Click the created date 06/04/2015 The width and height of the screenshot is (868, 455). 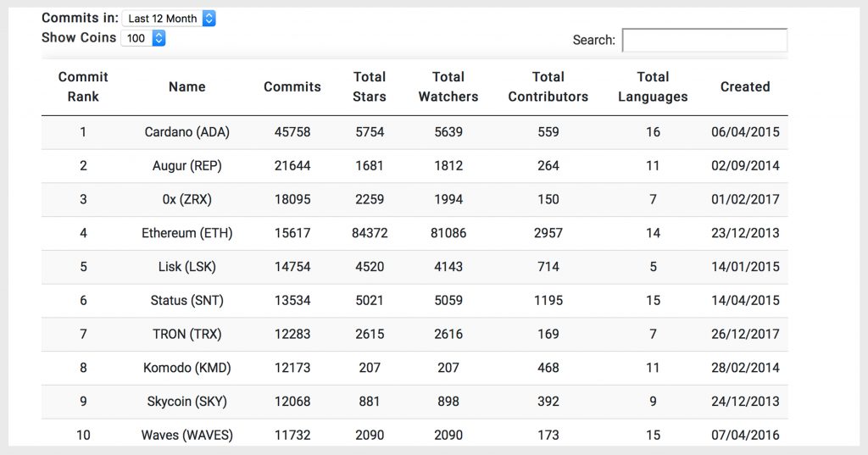click(x=745, y=132)
